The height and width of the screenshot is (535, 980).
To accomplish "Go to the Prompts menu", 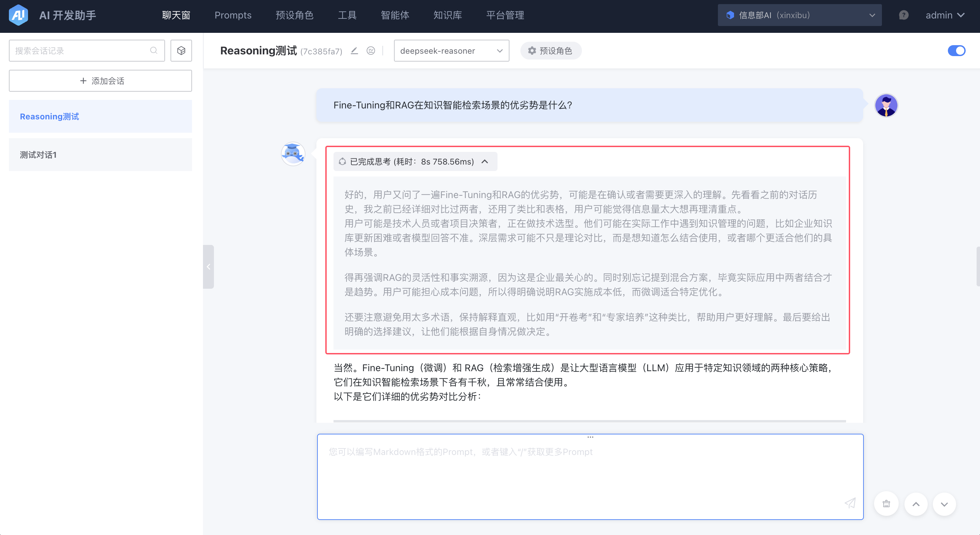I will click(233, 15).
